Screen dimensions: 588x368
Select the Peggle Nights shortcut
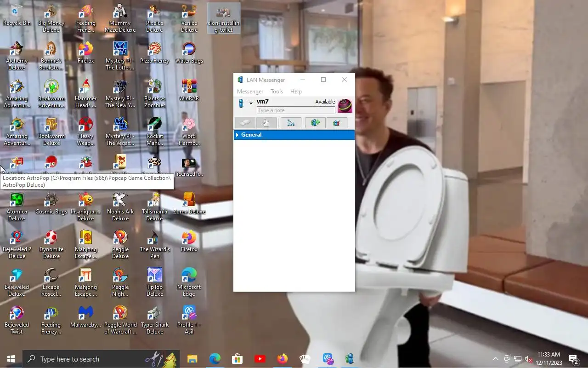coord(120,282)
